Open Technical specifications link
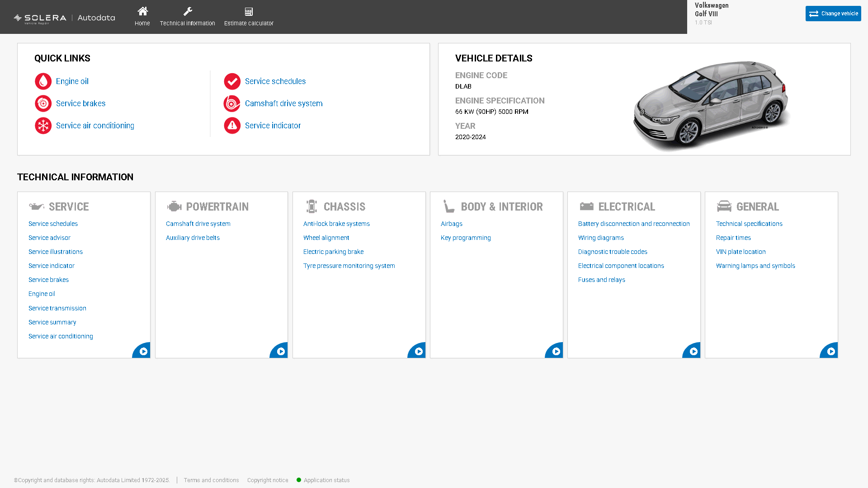 [750, 224]
